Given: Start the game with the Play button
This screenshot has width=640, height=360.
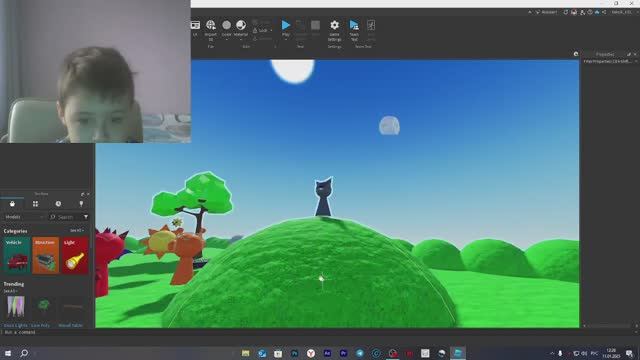Looking at the screenshot, I should click(x=286, y=25).
